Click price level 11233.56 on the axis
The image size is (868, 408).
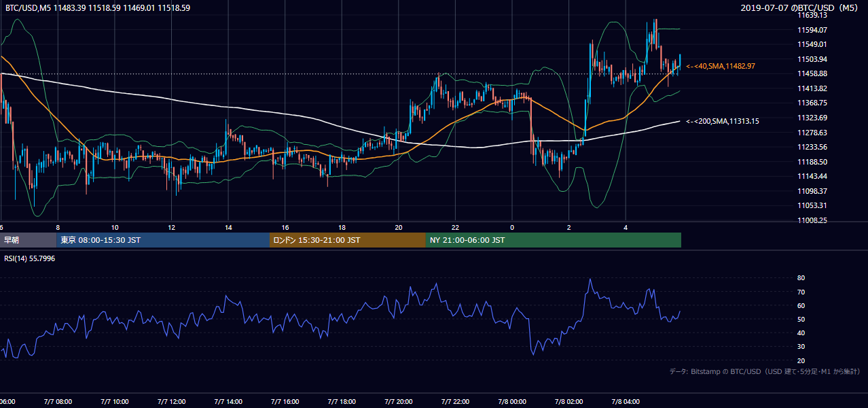click(812, 147)
